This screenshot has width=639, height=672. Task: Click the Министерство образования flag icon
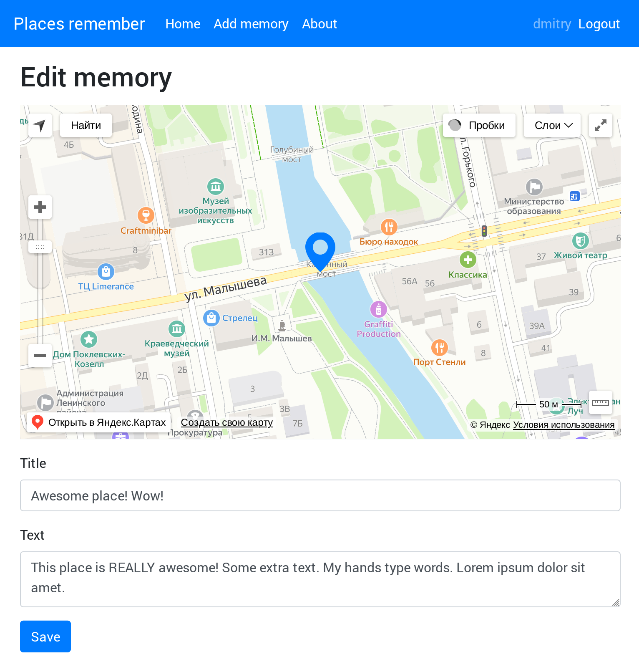tap(534, 187)
